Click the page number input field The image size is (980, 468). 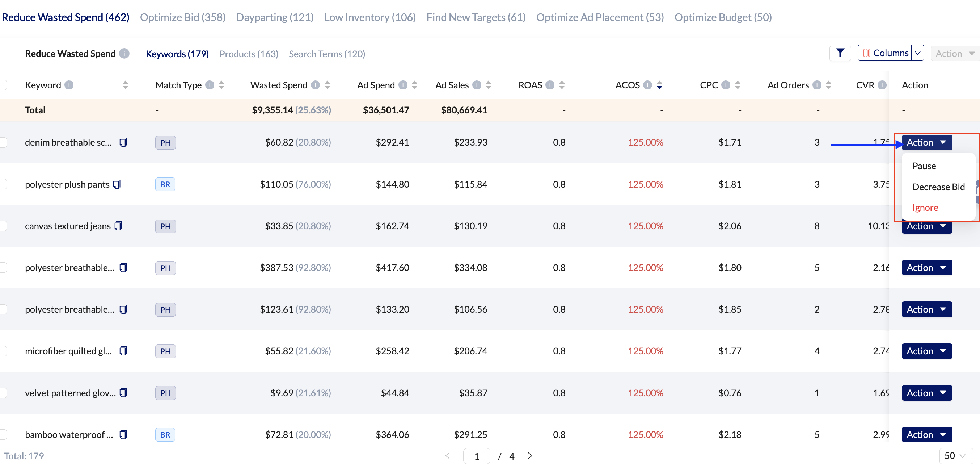(x=476, y=456)
